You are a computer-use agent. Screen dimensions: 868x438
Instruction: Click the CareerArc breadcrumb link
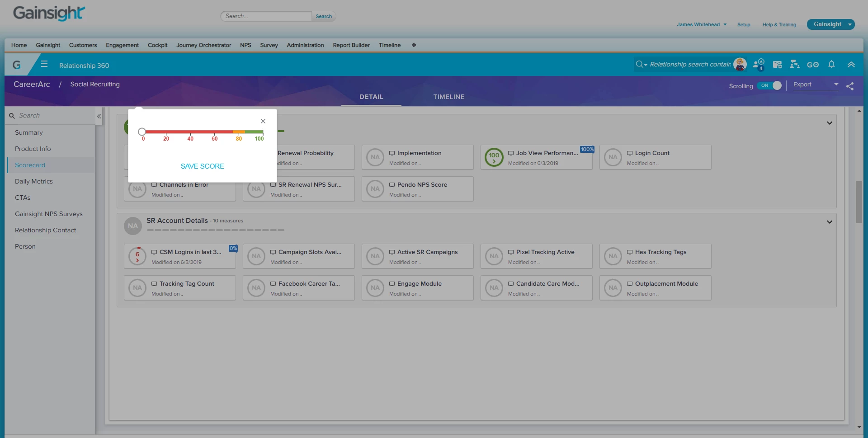[32, 84]
